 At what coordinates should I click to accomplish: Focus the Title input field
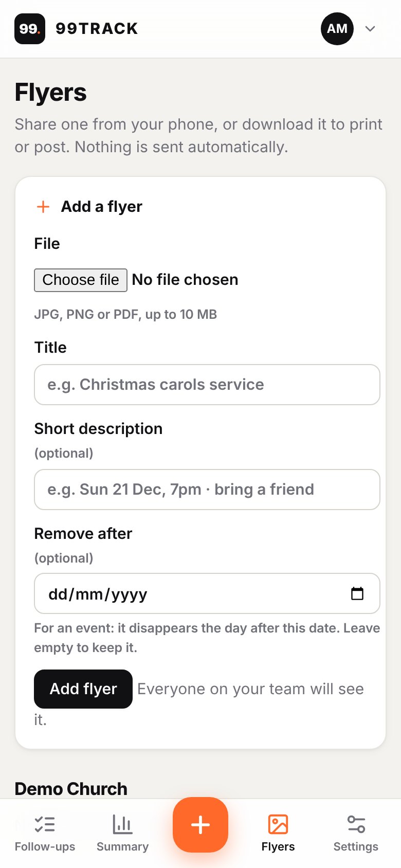(x=207, y=385)
